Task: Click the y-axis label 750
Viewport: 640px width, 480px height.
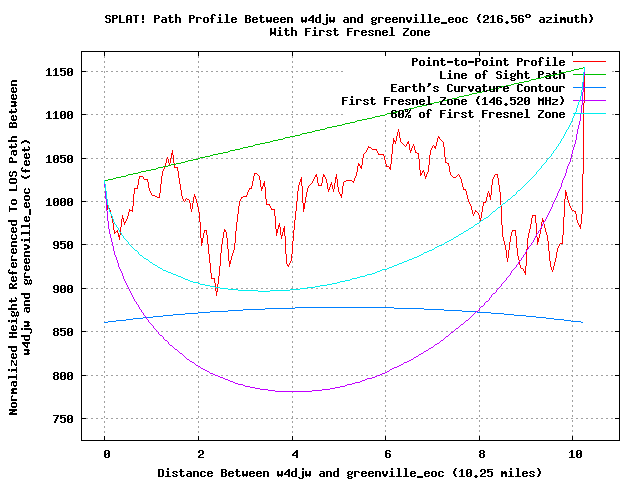Action: point(63,419)
